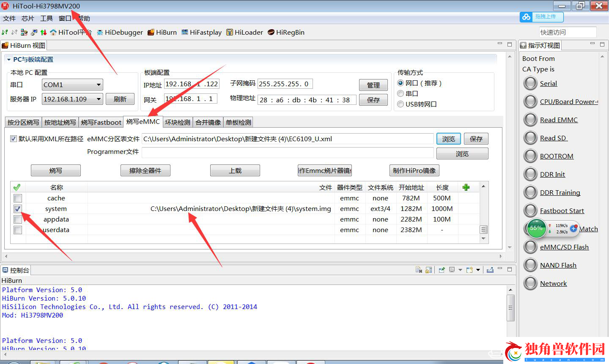
Task: Open the Display Selected Console dropdown arrow
Action: 460,270
